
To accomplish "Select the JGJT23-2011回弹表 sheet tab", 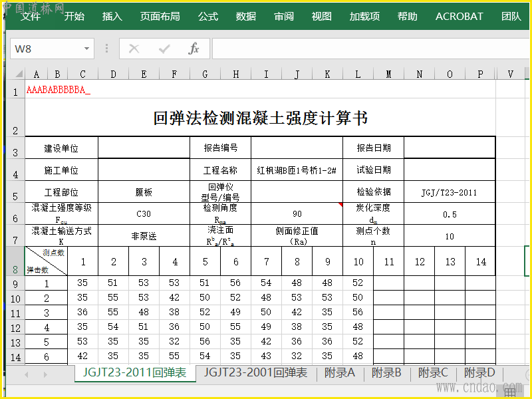I will 135,373.
